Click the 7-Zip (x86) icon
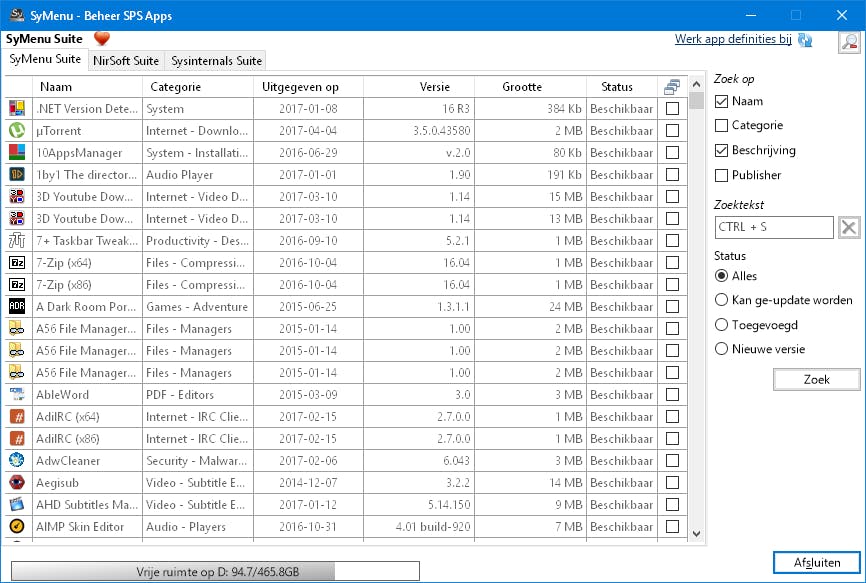Screen dimensions: 866x583 17,285
